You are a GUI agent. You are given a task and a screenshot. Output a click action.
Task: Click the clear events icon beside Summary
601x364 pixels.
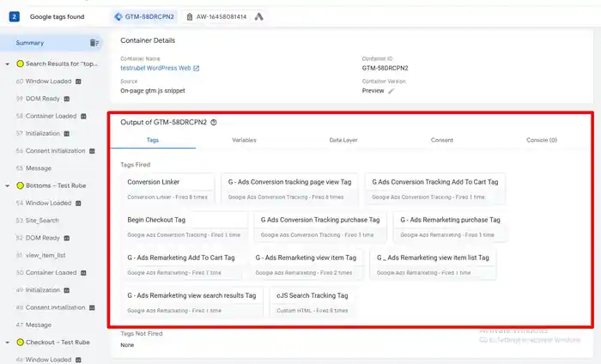pos(94,43)
